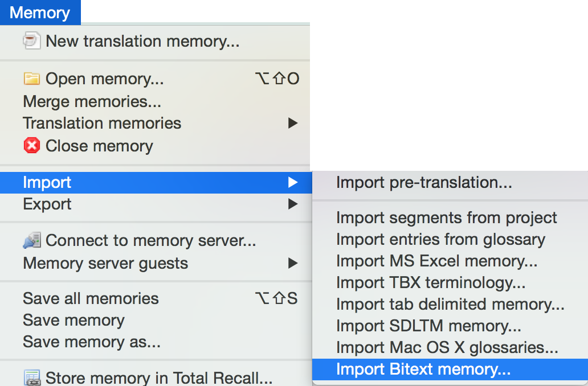The image size is (588, 386).
Task: Click the Store memory in Total Recall icon
Action: tap(32, 377)
